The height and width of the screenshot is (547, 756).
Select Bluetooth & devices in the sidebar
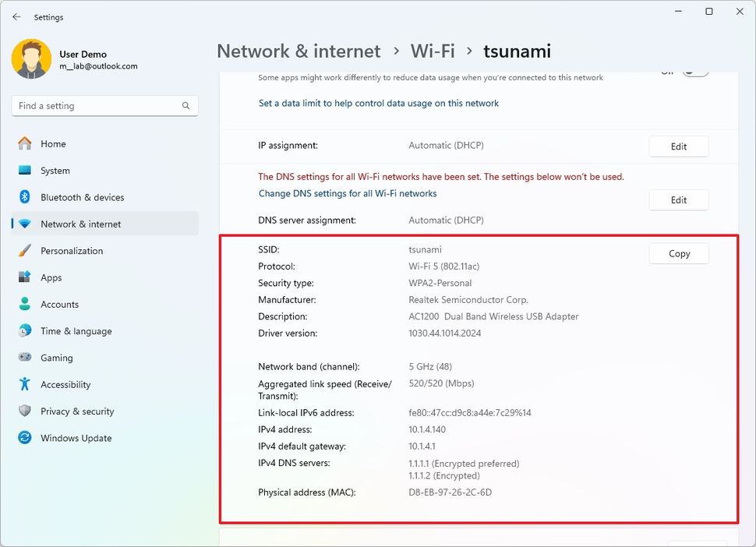[82, 197]
